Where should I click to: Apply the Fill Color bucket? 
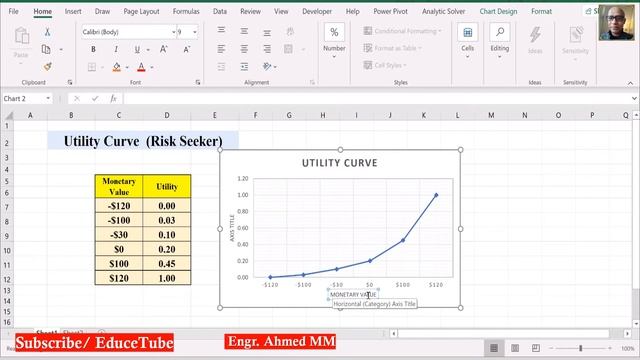click(x=117, y=67)
